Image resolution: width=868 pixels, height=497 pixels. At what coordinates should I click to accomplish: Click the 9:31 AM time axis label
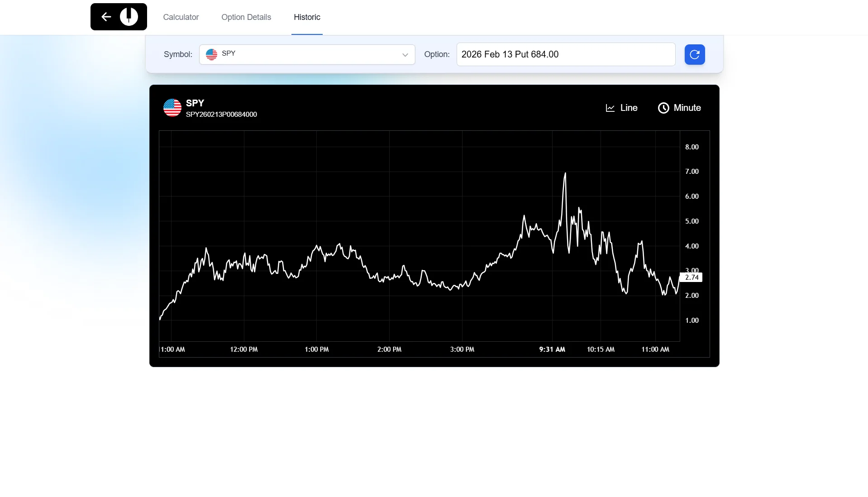point(552,349)
